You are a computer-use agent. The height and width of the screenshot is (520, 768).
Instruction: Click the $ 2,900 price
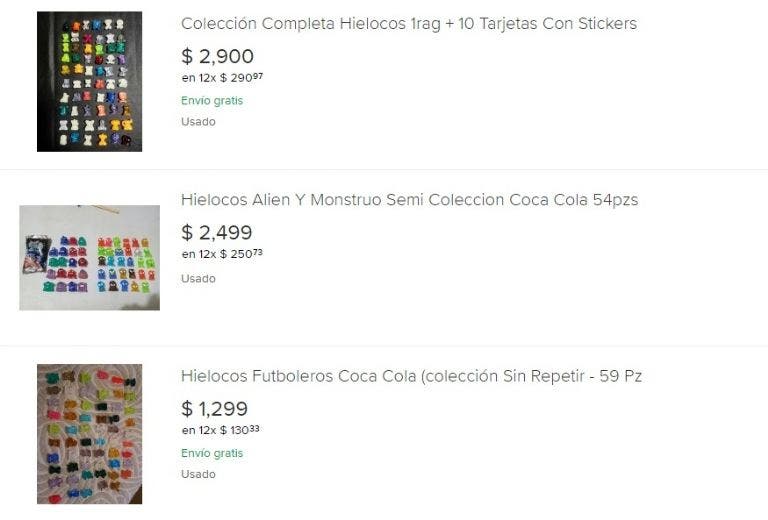coord(217,56)
